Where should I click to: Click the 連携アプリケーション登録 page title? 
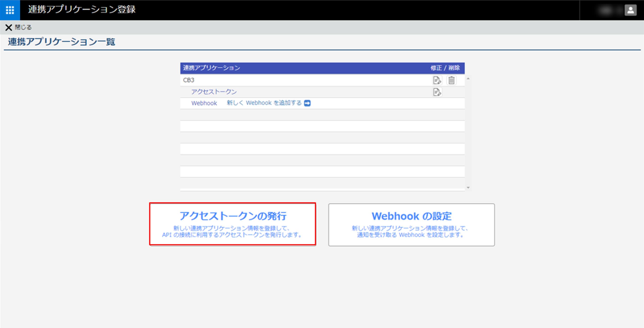click(82, 9)
